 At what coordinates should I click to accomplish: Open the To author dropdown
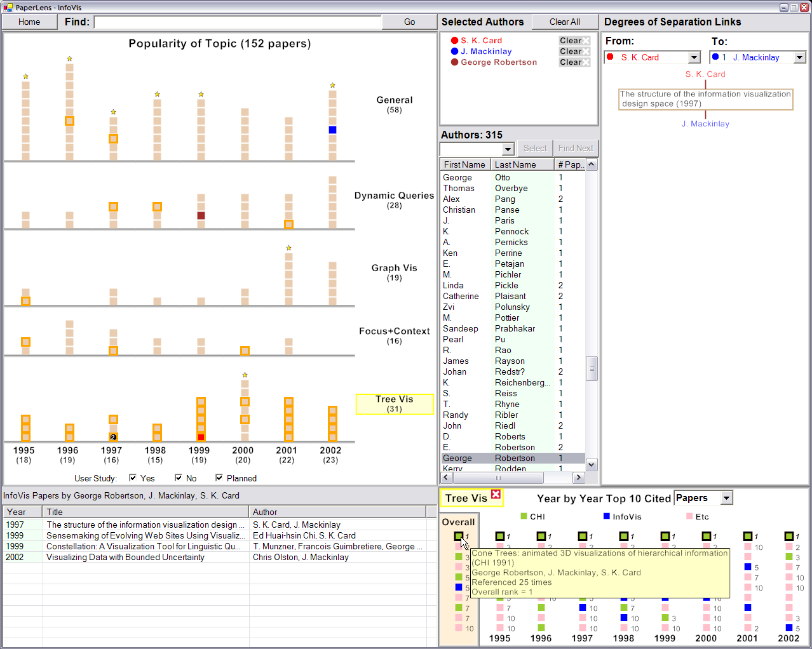799,57
